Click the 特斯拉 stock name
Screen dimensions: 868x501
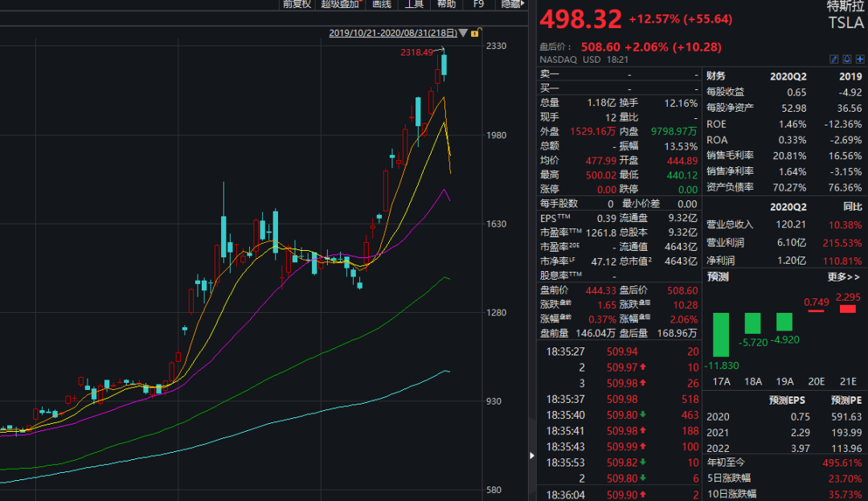(x=845, y=6)
